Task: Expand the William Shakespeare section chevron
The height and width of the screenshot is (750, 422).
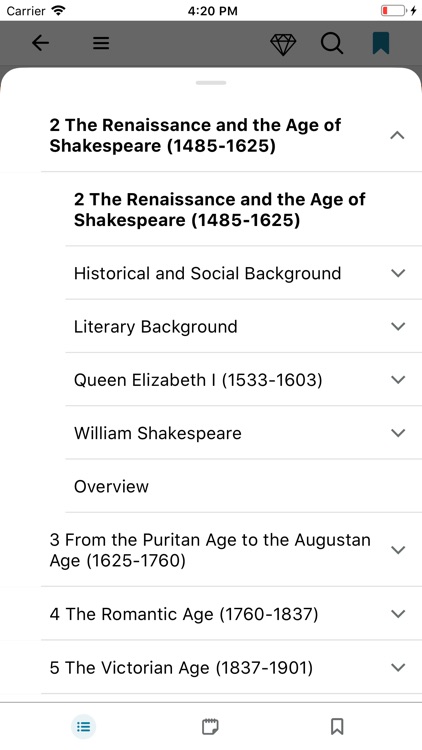Action: click(x=398, y=433)
